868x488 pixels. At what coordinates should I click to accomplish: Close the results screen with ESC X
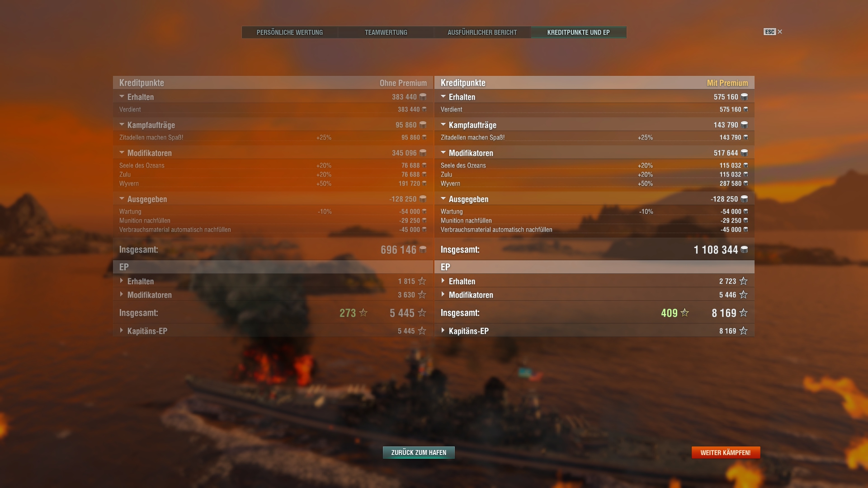click(x=773, y=32)
